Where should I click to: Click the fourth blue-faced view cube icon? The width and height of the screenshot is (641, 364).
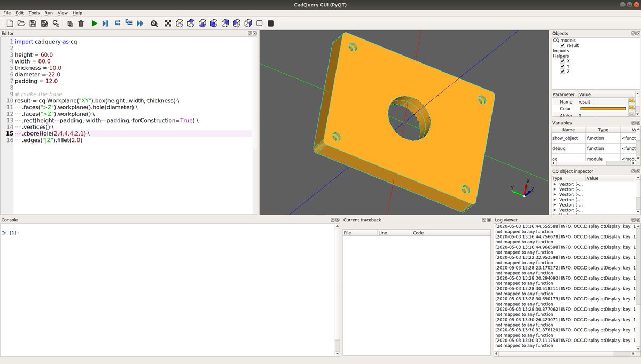coord(225,23)
